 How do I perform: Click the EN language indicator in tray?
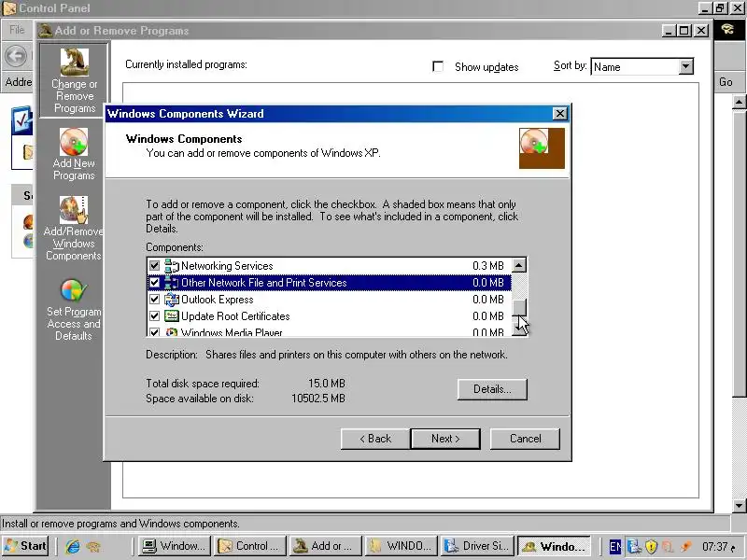615,546
